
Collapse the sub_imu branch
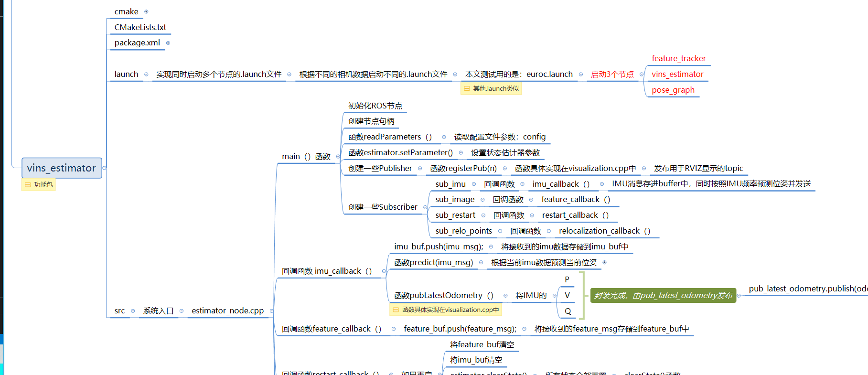(474, 184)
